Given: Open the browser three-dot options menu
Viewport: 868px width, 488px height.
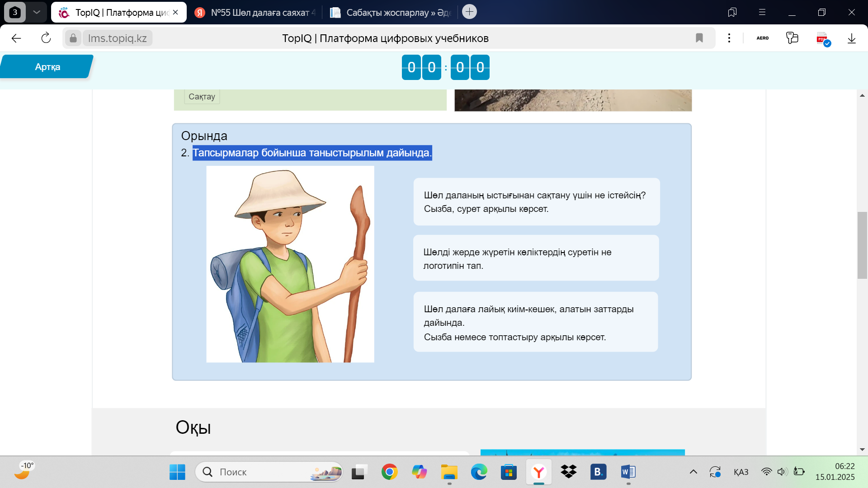Looking at the screenshot, I should tap(729, 38).
